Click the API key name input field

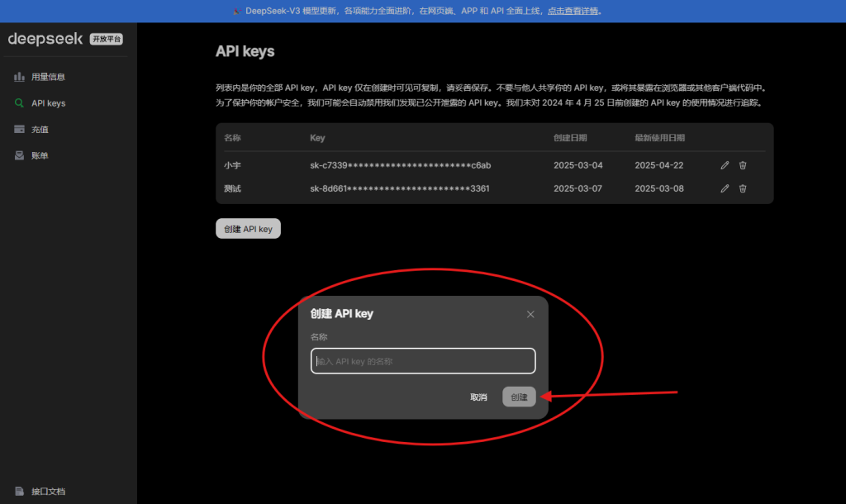coord(423,361)
